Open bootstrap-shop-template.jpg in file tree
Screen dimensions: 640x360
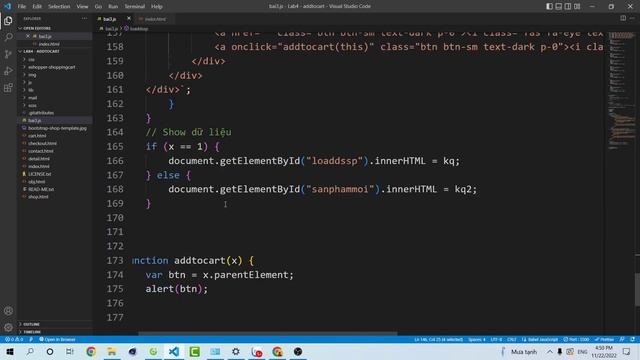57,128
